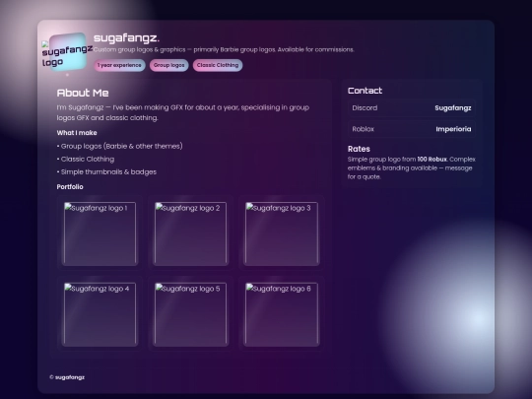
Task: Open Sugafangz logo 6 thumbnail
Action: 281,314
